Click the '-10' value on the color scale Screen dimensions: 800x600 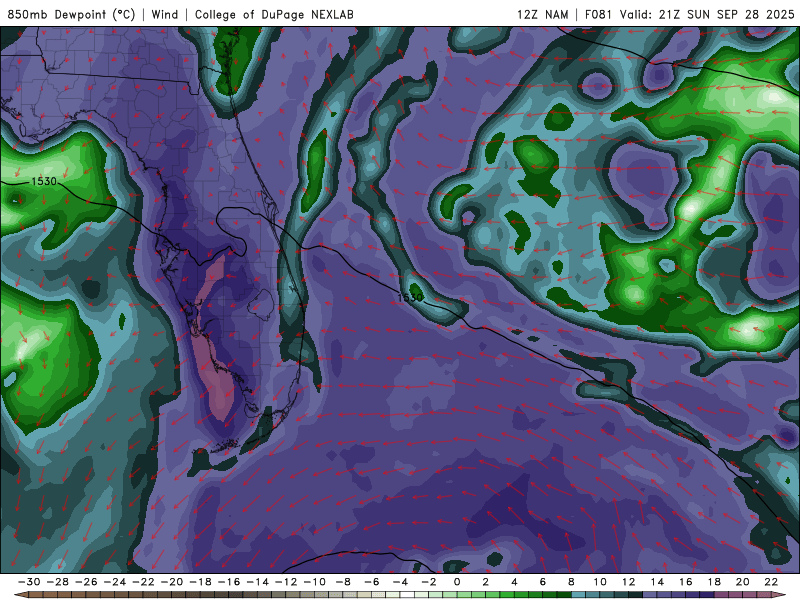tap(314, 582)
